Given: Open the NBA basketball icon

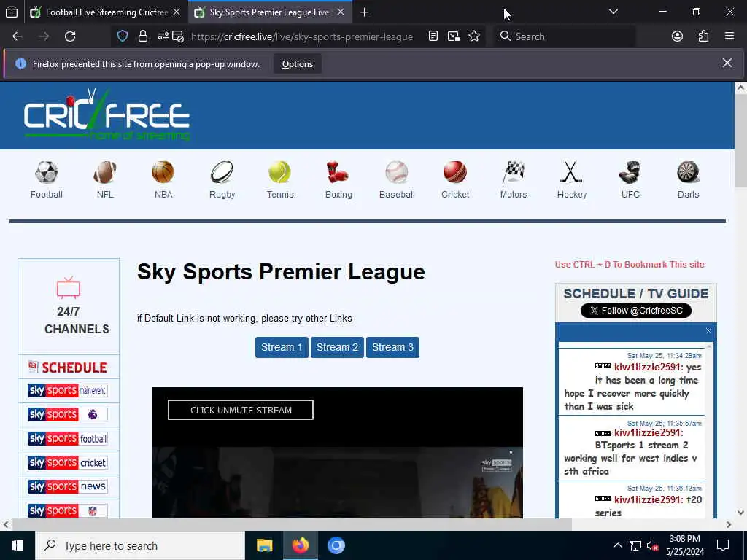Looking at the screenshot, I should pos(163,172).
